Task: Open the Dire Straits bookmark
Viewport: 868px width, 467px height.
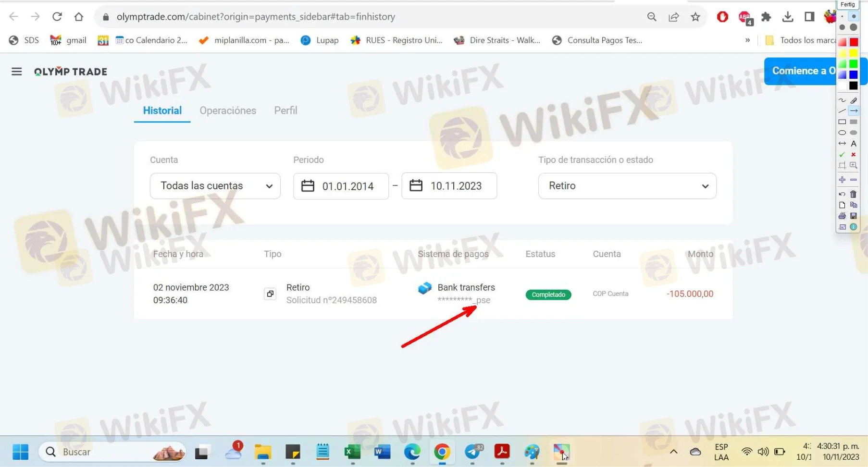Action: pyautogui.click(x=497, y=40)
